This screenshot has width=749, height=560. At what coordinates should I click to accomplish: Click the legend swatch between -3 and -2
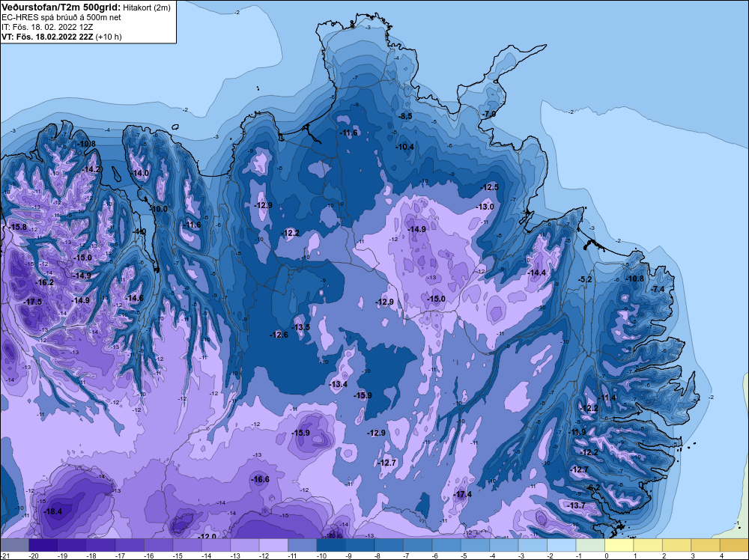(533, 545)
